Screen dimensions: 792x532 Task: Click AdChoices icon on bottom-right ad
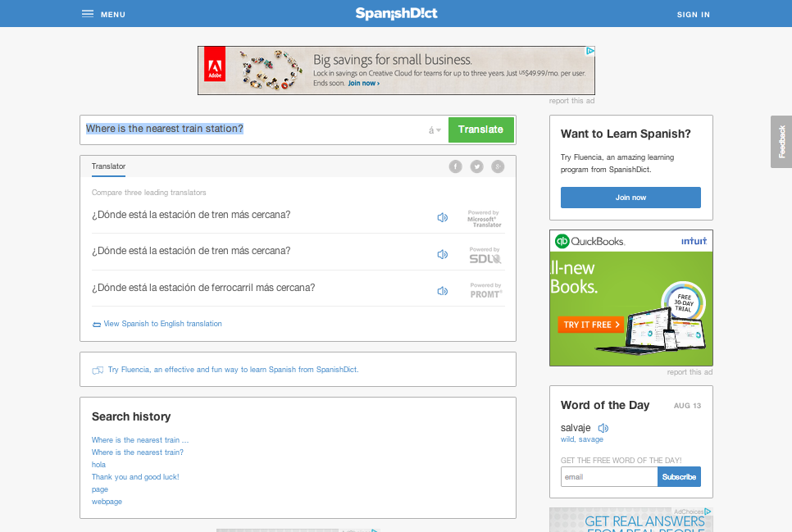click(708, 512)
